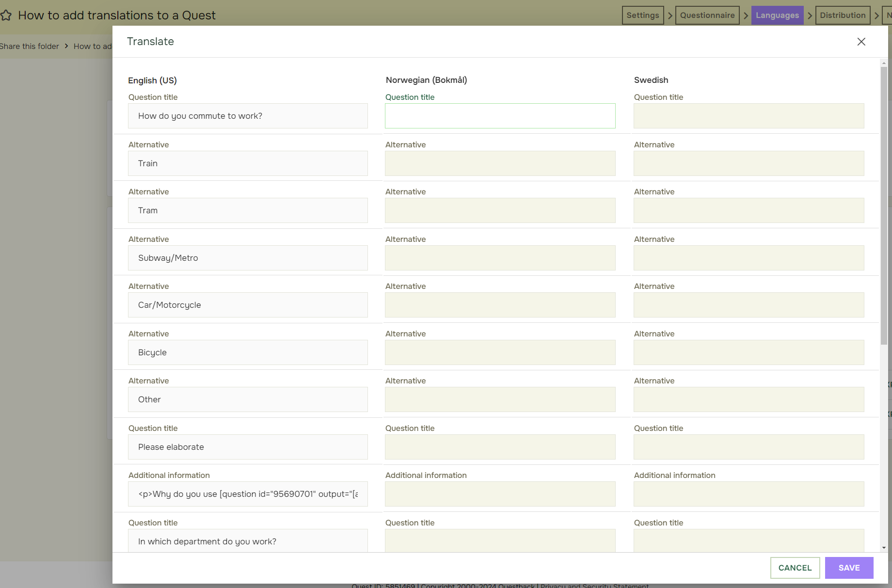Click the 'Translate' dialog title
The image size is (892, 588).
coord(150,42)
